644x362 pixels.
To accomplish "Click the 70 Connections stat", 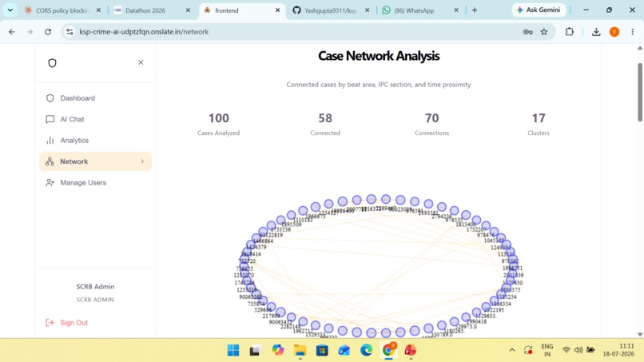I will click(431, 124).
